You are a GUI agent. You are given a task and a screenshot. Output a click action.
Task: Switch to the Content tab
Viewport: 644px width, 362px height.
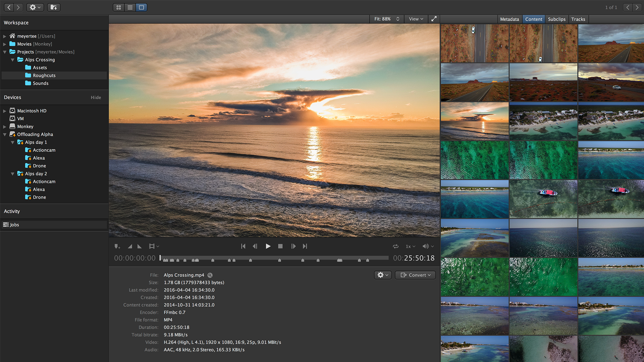click(534, 19)
